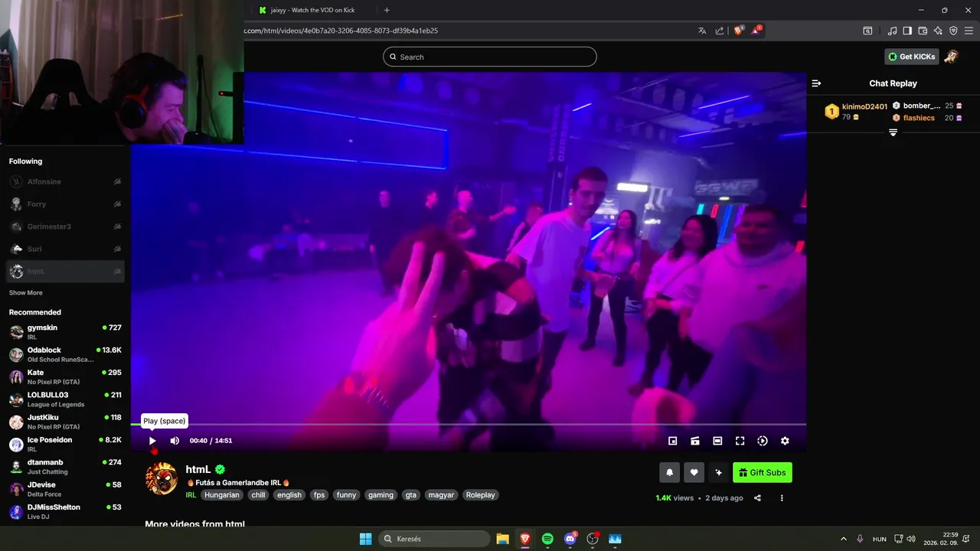Open JustKiku recommended channel
This screenshot has height=551, width=980.
[x=65, y=422]
